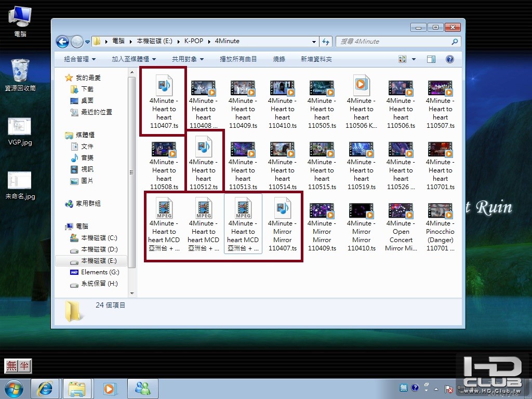Click the change view icon
Image resolution: width=532 pixels, height=399 pixels.
tap(403, 59)
